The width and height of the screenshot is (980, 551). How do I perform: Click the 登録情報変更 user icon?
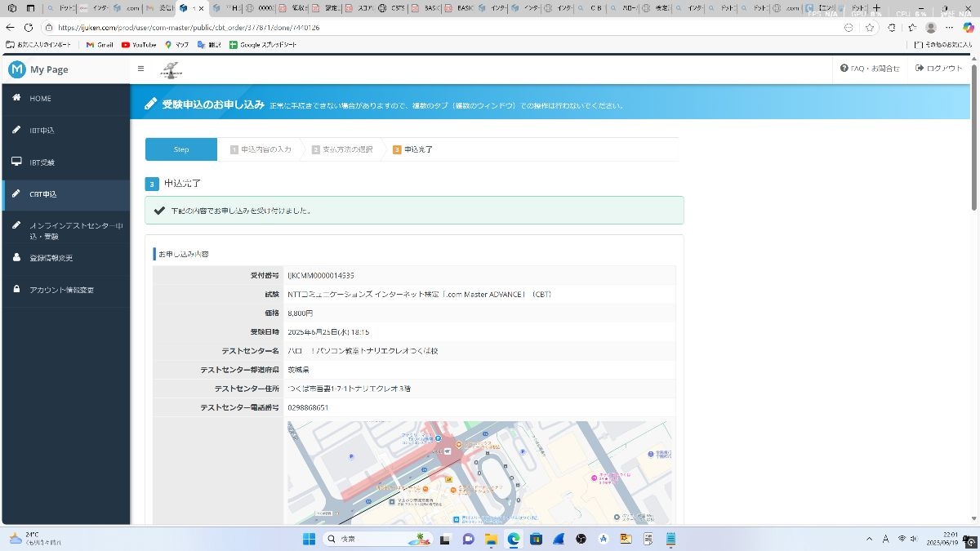(16, 258)
